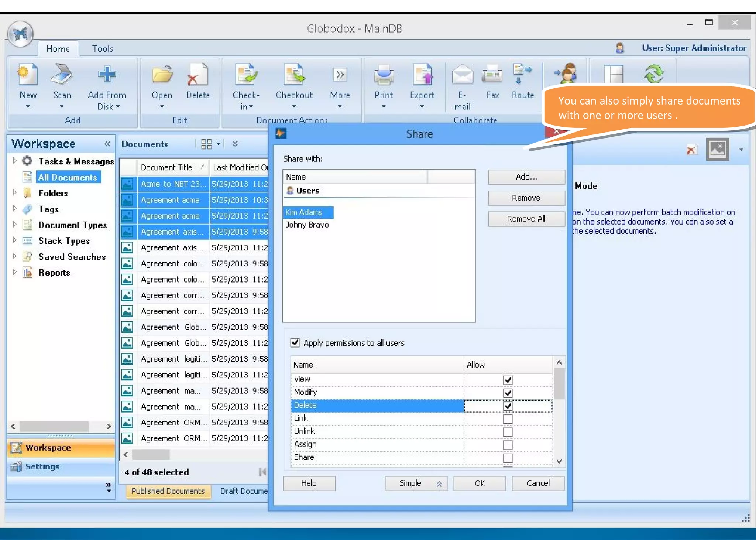Screen dimensions: 756x540
Task: Click the Add... button in Share dialog
Action: pyautogui.click(x=526, y=177)
